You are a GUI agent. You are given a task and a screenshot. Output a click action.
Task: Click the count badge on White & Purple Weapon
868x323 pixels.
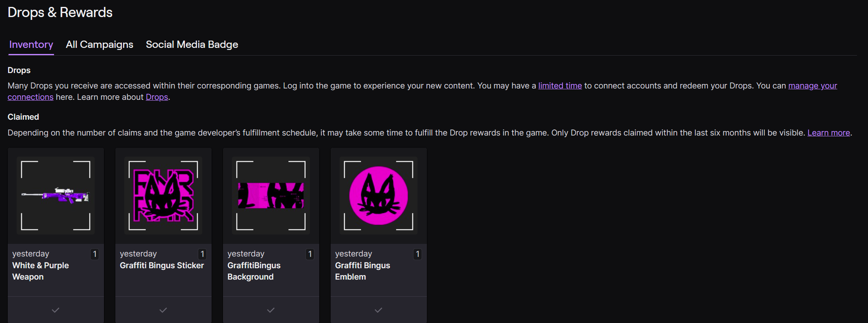pyautogui.click(x=95, y=254)
